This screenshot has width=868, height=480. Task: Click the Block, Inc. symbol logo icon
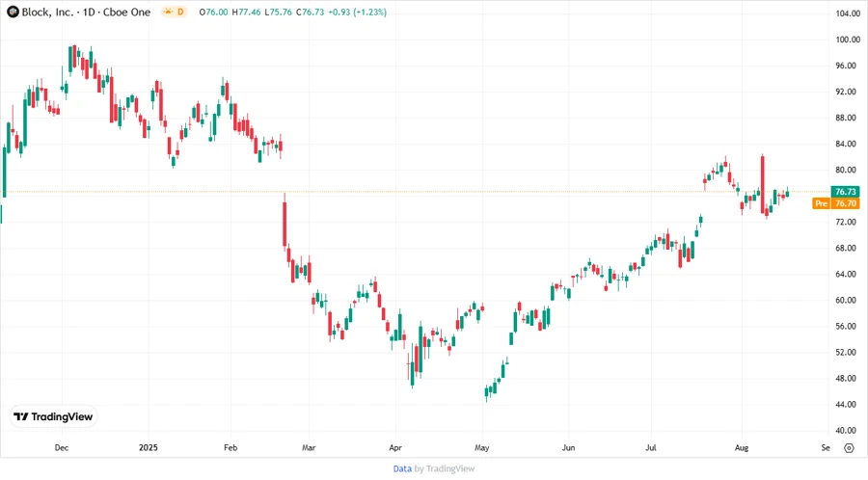(x=13, y=12)
